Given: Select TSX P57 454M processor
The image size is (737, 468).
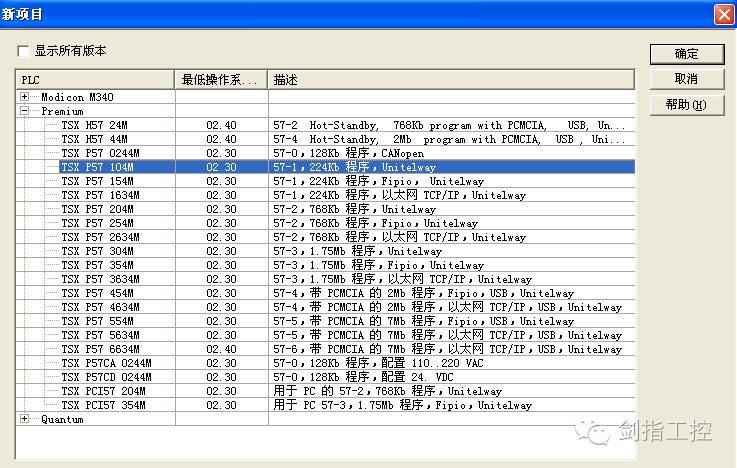Looking at the screenshot, I should coord(97,293).
